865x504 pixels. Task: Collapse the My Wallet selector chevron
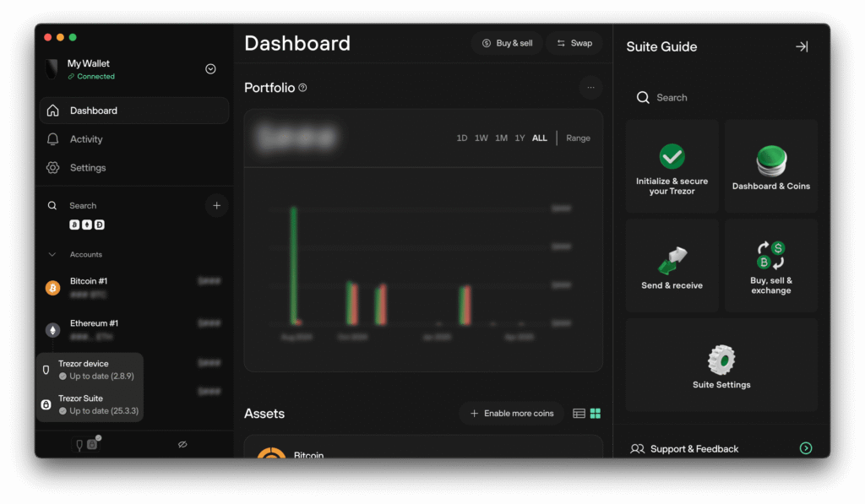pos(210,68)
